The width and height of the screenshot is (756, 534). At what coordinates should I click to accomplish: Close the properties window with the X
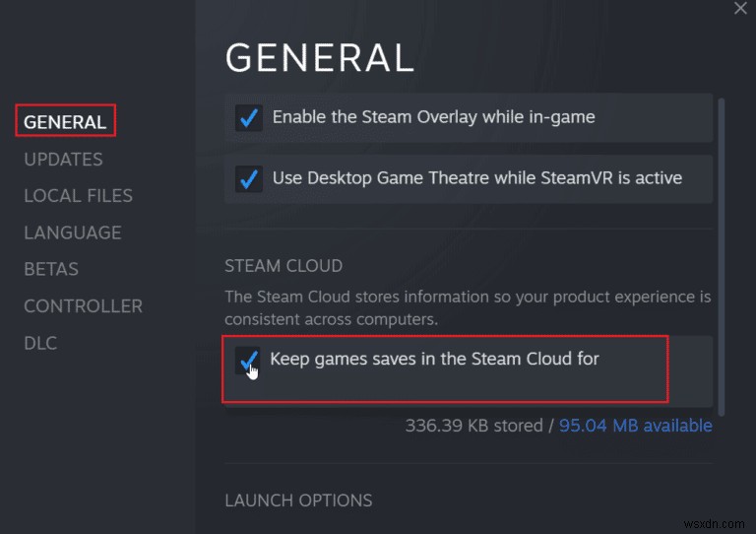point(740,9)
